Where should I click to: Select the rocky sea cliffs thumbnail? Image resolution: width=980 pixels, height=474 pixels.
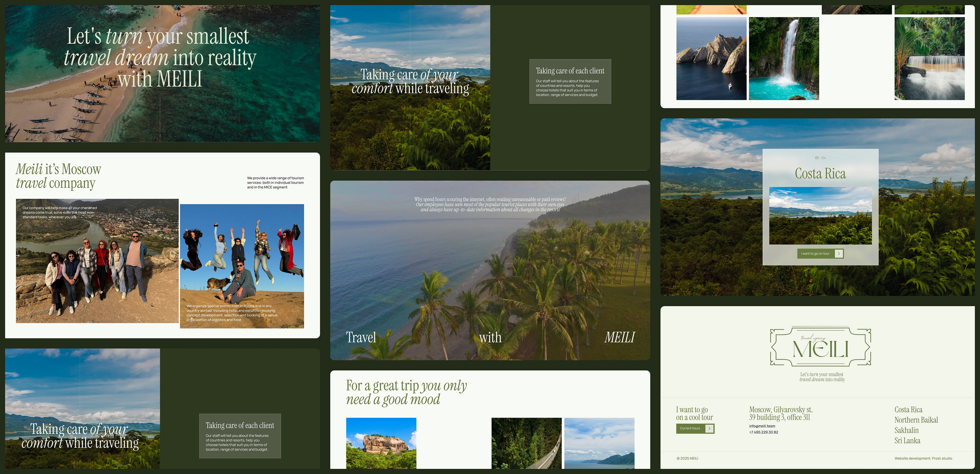pos(711,58)
